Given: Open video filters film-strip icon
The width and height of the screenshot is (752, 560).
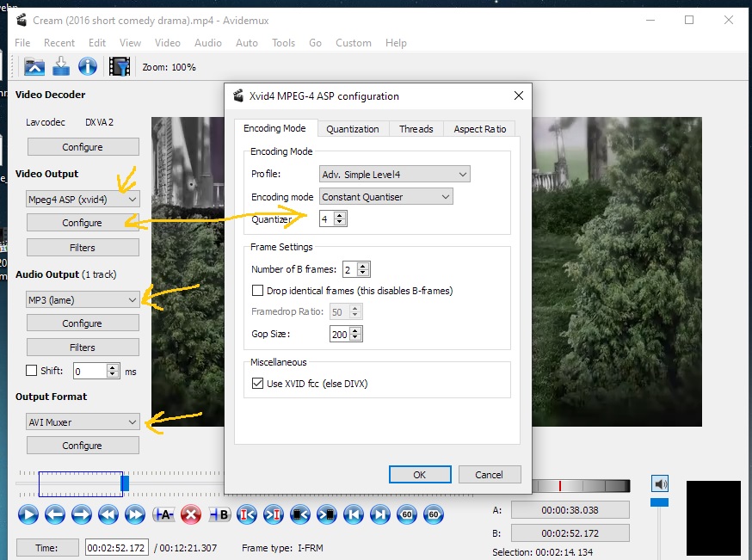Looking at the screenshot, I should click(120, 66).
